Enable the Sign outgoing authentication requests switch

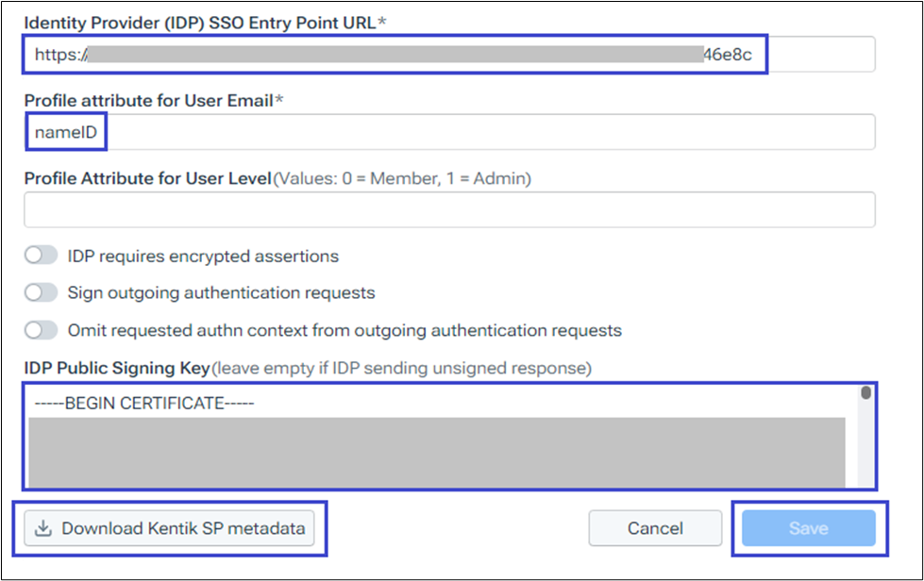[x=42, y=293]
